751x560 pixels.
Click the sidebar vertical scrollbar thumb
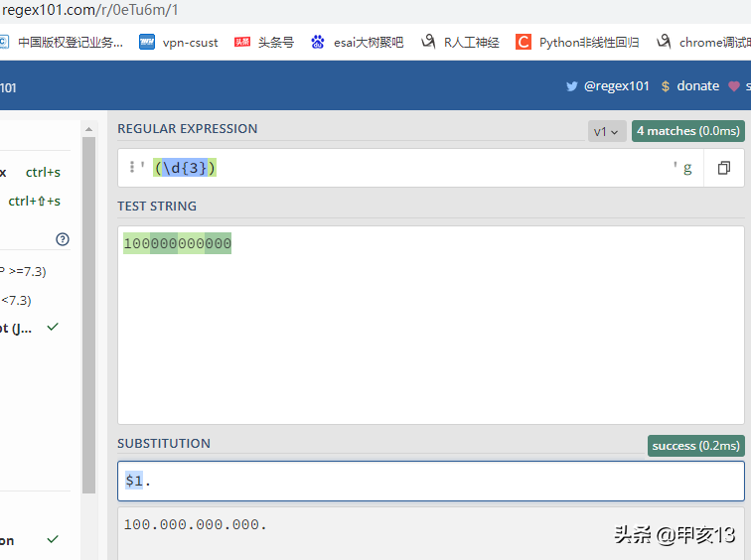point(88,315)
